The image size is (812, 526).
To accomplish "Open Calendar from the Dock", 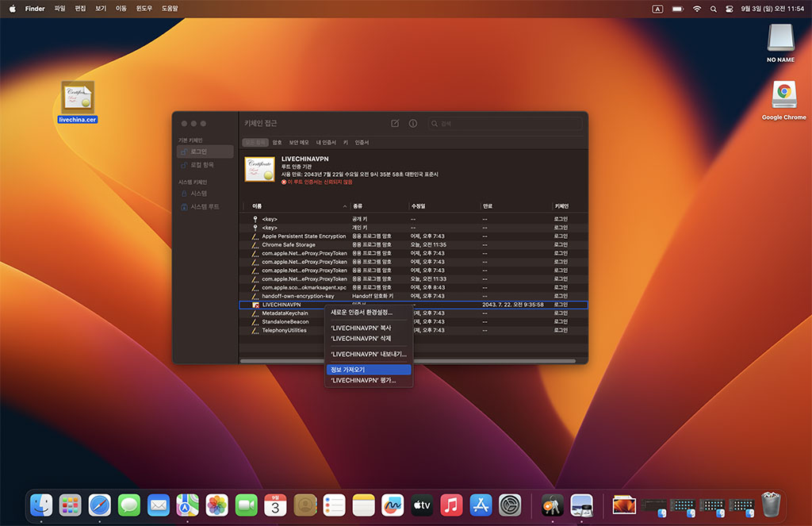I will click(x=275, y=505).
